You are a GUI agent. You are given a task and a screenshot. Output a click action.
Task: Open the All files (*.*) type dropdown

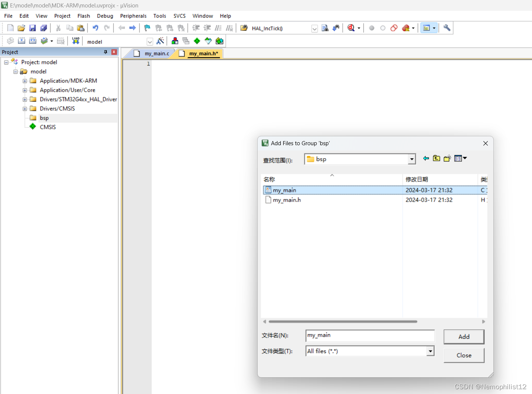[x=430, y=351]
